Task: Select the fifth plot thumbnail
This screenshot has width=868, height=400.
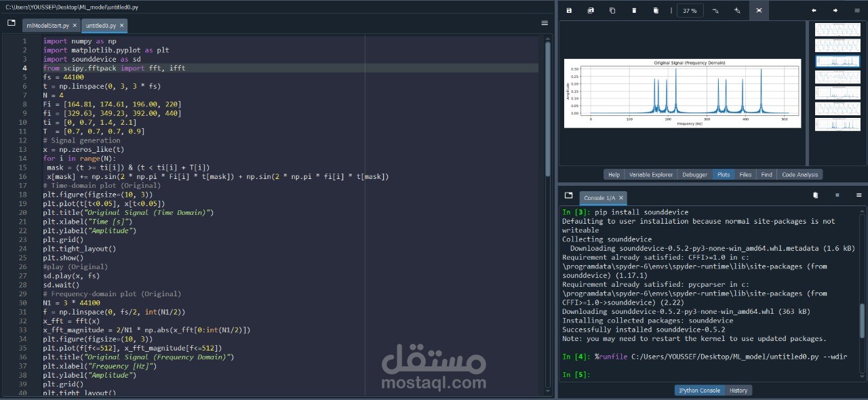Action: coord(837,93)
